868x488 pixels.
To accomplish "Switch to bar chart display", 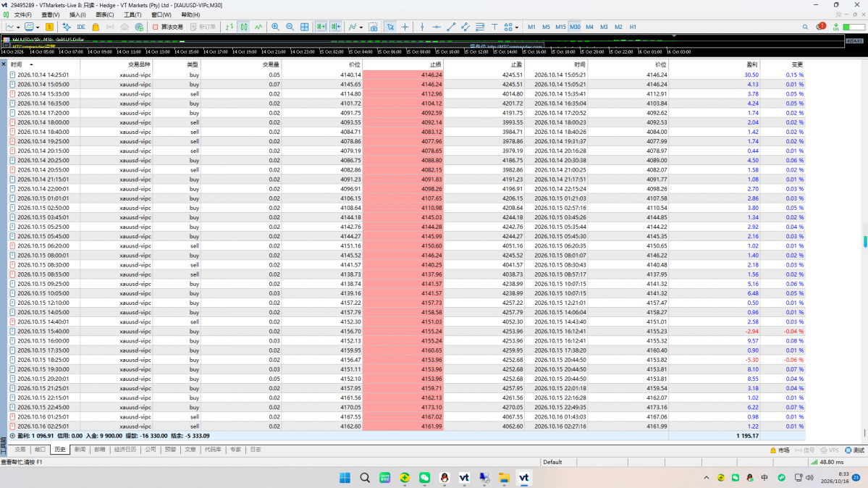I will (229, 27).
